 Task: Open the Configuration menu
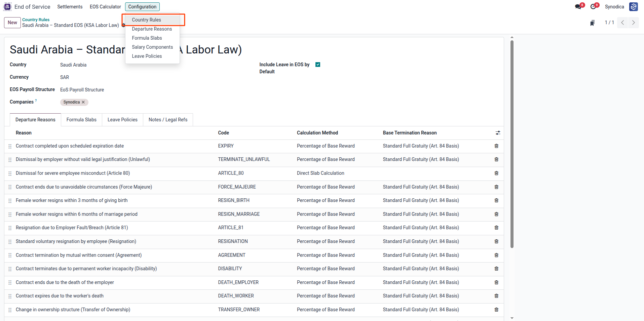(x=142, y=7)
